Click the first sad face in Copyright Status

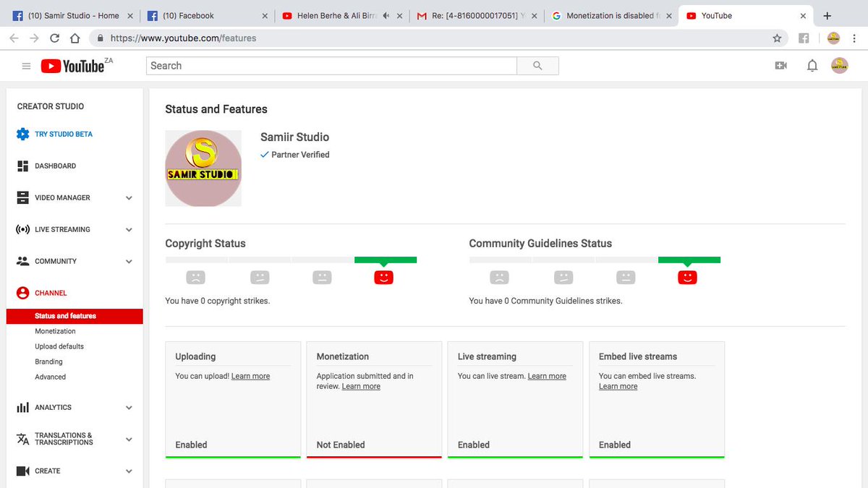tap(195, 277)
